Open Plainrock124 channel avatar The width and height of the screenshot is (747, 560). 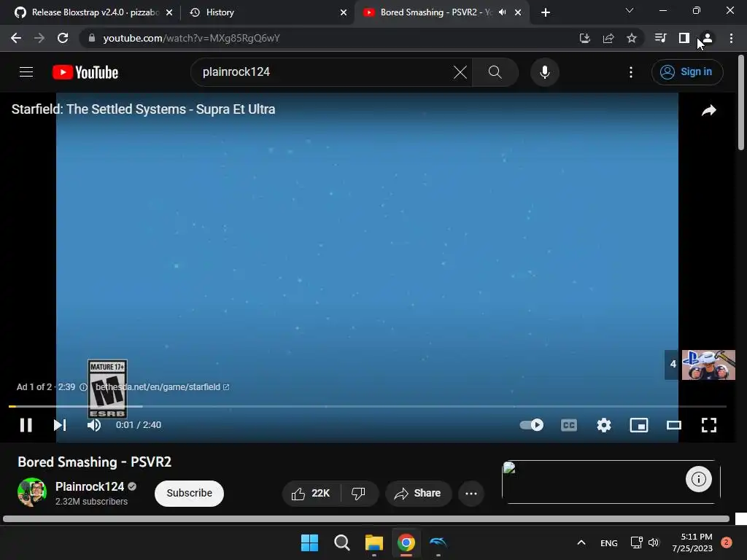click(32, 492)
